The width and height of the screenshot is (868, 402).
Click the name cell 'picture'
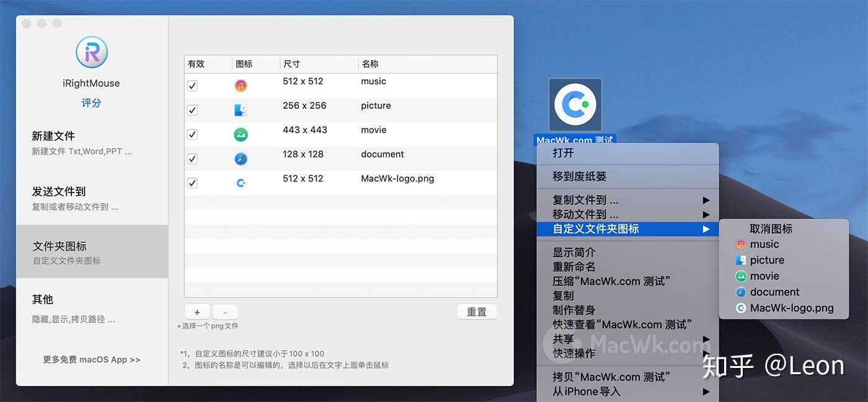[x=376, y=105]
